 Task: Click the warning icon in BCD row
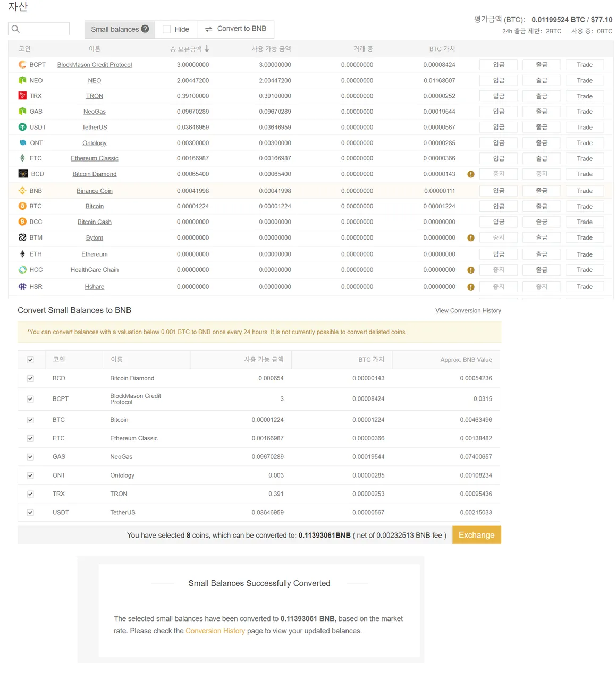[x=471, y=174]
